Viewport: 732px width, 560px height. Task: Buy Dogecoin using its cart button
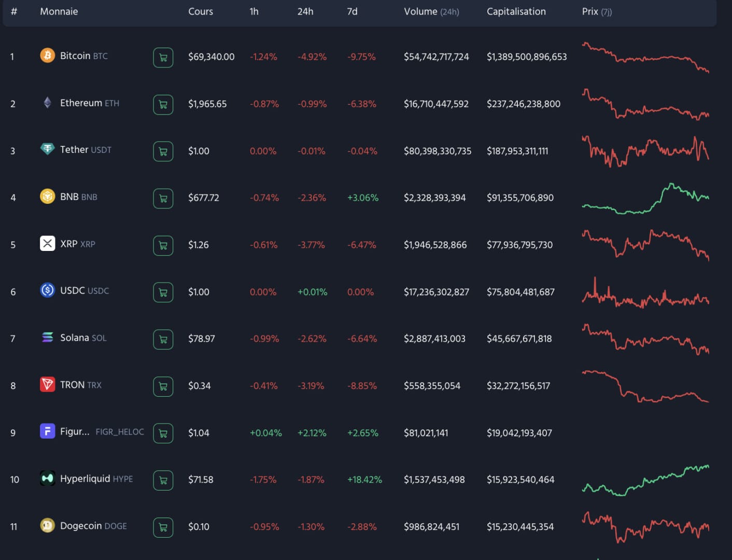(x=163, y=528)
